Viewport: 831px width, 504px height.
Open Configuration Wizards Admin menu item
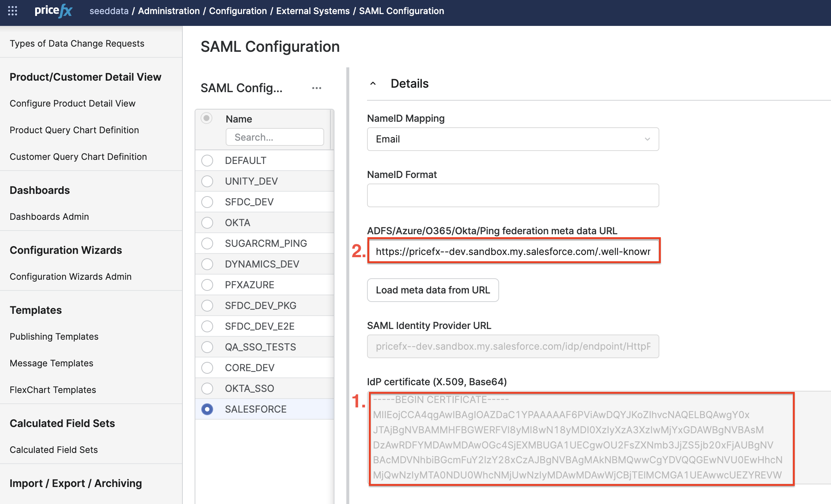pyautogui.click(x=71, y=276)
